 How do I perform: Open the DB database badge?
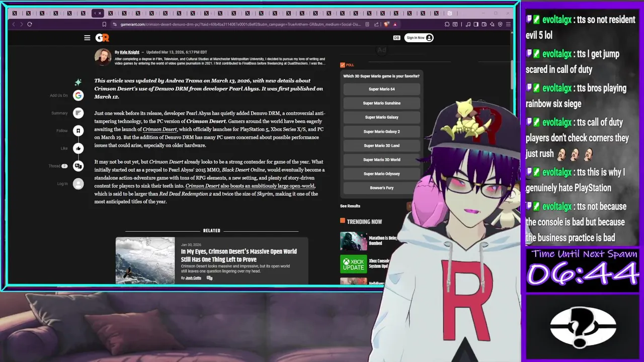coord(396,38)
